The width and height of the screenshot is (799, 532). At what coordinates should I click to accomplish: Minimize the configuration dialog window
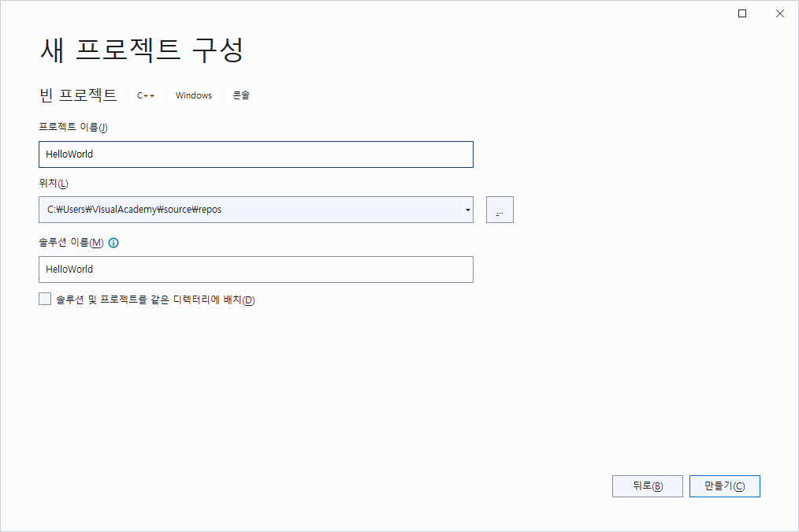click(x=741, y=13)
